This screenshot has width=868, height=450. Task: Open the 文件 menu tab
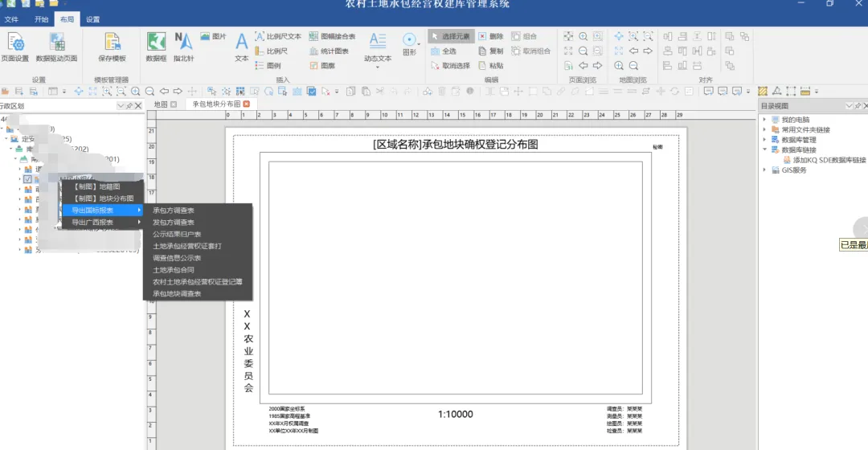tap(11, 19)
